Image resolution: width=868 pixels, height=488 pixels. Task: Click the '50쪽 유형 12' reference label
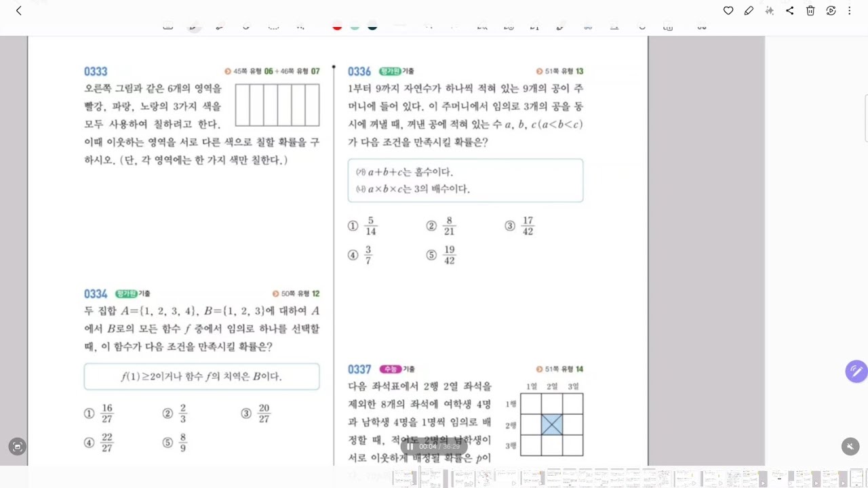pos(296,293)
